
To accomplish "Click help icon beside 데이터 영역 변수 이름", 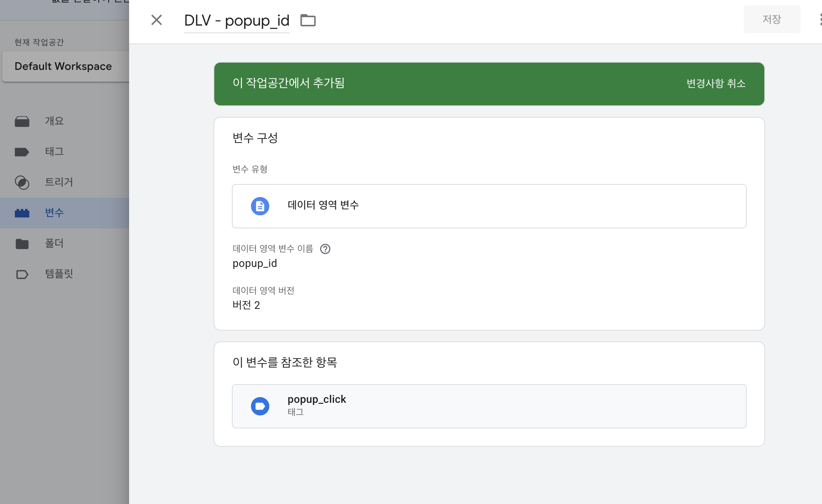I will [325, 249].
